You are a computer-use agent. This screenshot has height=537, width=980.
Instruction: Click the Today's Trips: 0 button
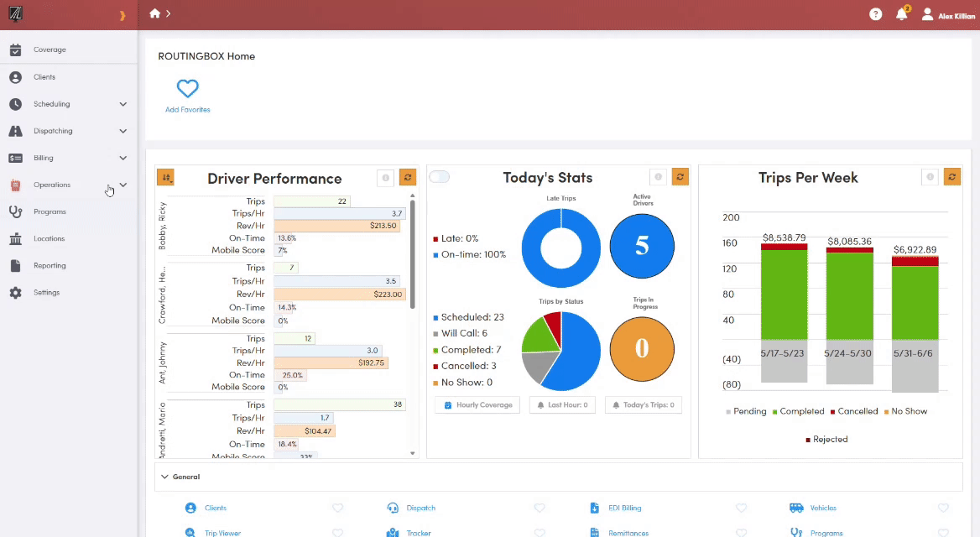click(x=644, y=405)
